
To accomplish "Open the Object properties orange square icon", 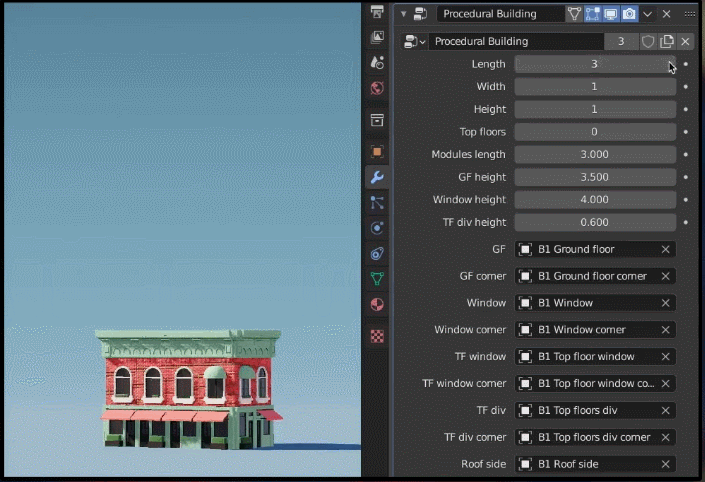I will [377, 152].
